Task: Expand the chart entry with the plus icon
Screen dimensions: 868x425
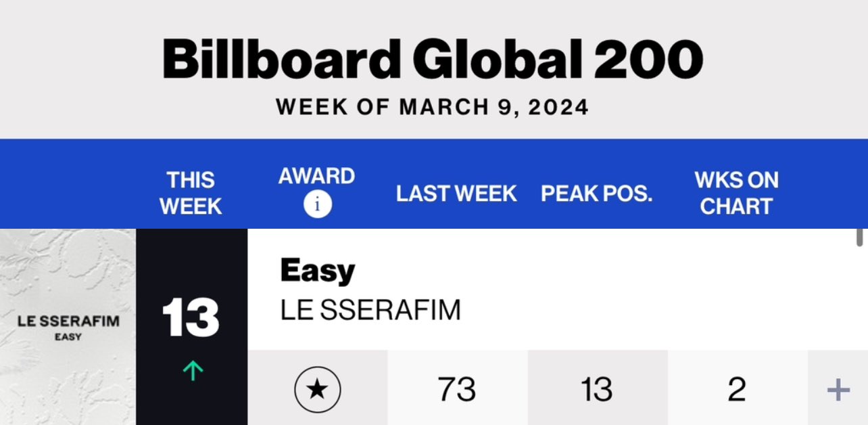Action: (x=838, y=390)
